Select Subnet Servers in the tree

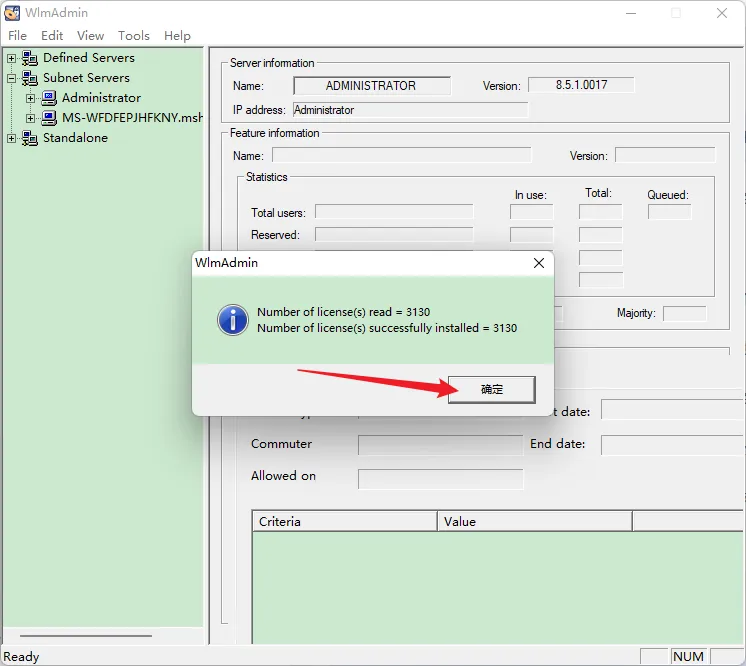(x=86, y=78)
